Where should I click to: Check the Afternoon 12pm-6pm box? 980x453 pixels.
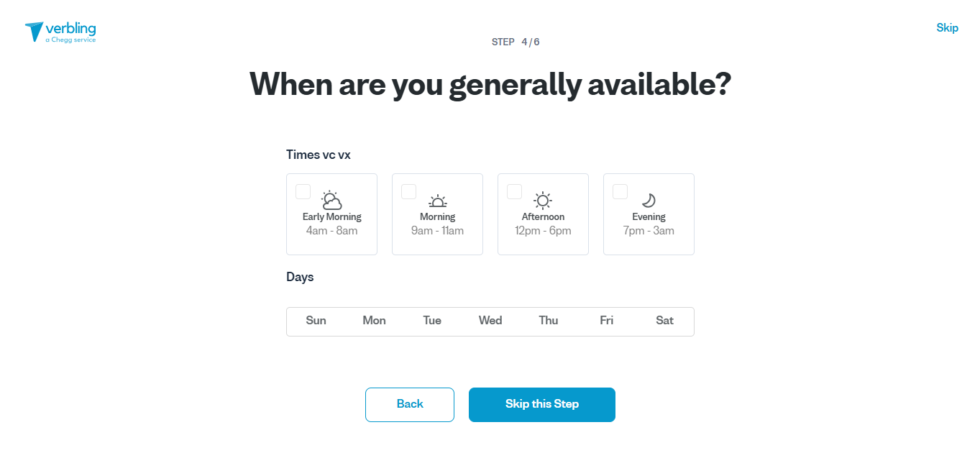coord(514,191)
